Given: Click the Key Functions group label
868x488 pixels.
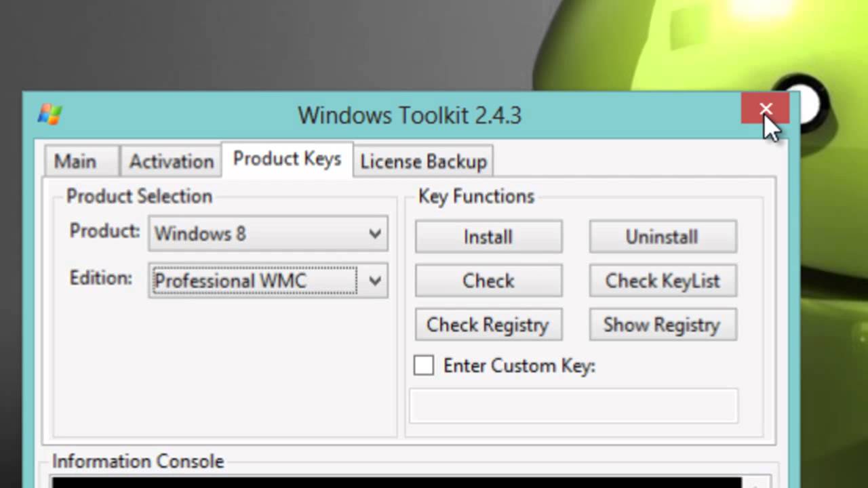Looking at the screenshot, I should pyautogui.click(x=477, y=197).
